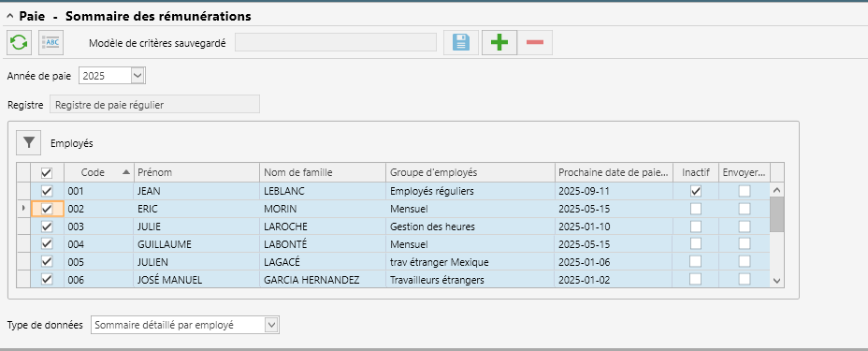Screen dimensions: 868x351
Task: Uncheck selection checkbox for employee 004
Action: [47, 243]
